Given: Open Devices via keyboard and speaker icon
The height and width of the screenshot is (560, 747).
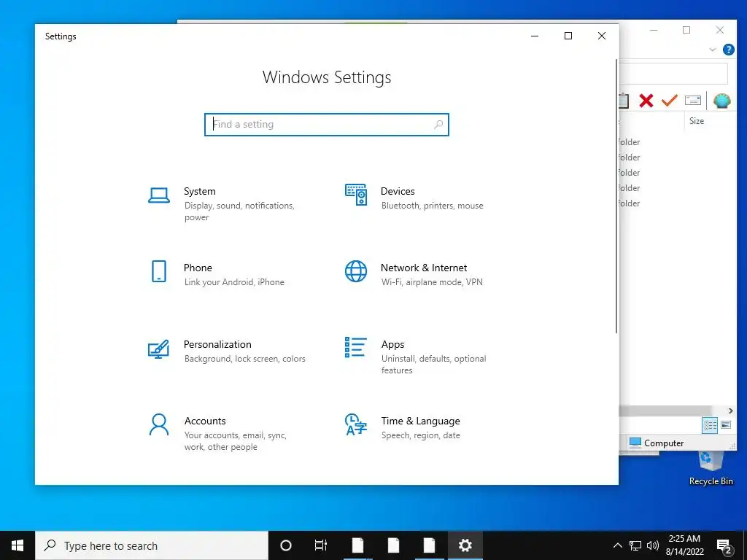Looking at the screenshot, I should [356, 195].
